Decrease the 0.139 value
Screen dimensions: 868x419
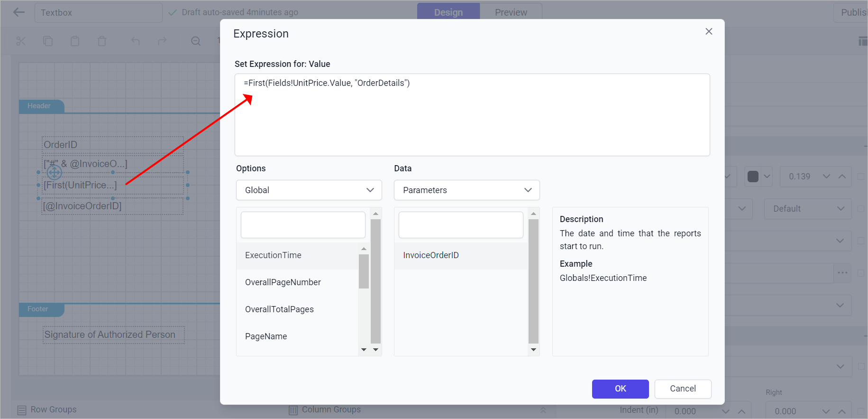pos(826,177)
